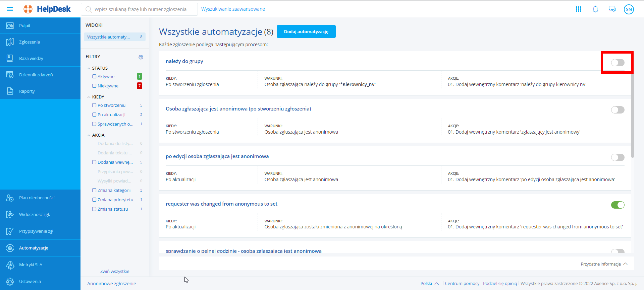Collapse the AKCJA filter section
This screenshot has width=644, height=290.
pyautogui.click(x=89, y=135)
